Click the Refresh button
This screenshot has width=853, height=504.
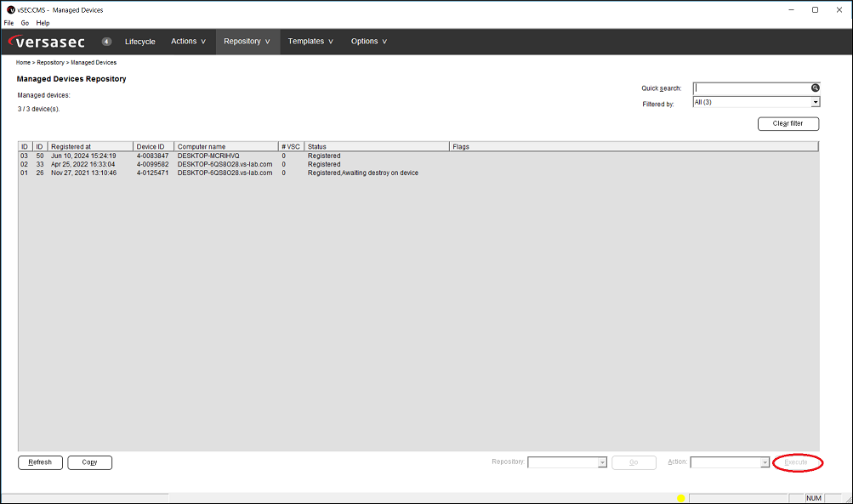pyautogui.click(x=40, y=462)
